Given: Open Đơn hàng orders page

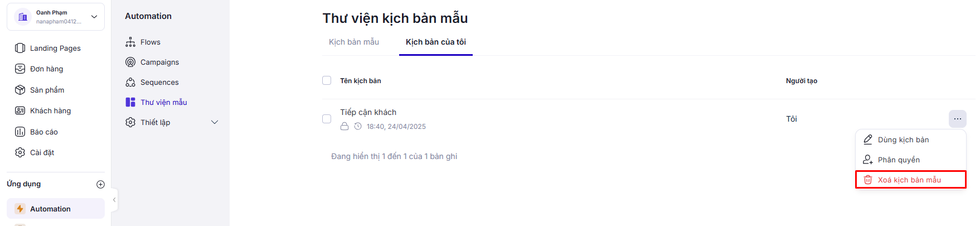Looking at the screenshot, I should point(46,69).
